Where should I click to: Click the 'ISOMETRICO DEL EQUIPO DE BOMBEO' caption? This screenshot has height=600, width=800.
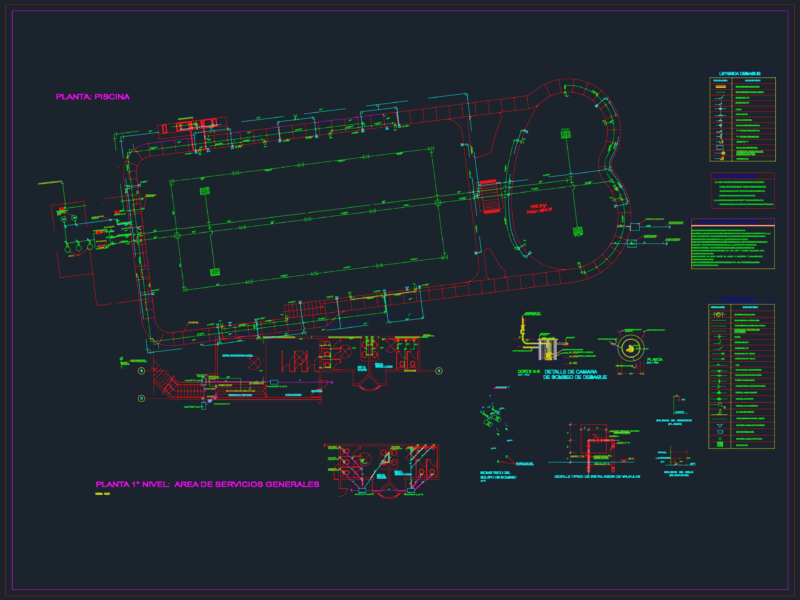[x=497, y=475]
